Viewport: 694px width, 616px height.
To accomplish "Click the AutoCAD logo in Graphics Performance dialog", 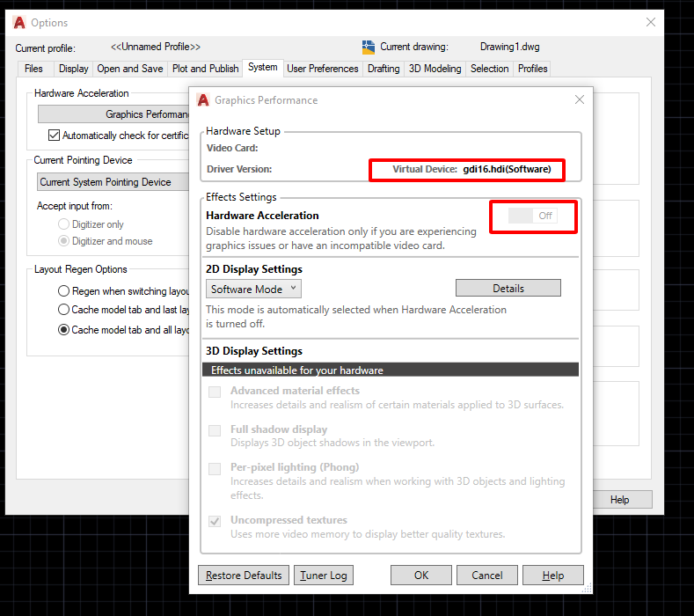I will click(x=203, y=100).
